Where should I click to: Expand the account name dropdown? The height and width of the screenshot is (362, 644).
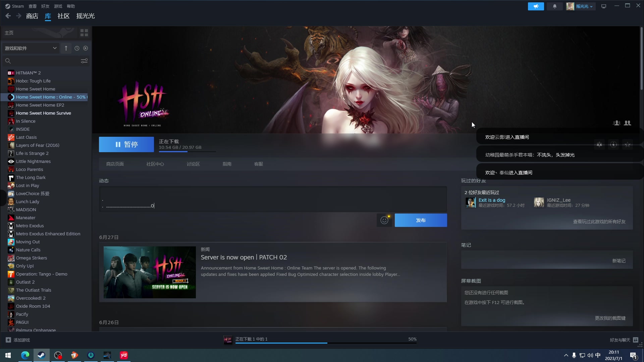point(584,6)
